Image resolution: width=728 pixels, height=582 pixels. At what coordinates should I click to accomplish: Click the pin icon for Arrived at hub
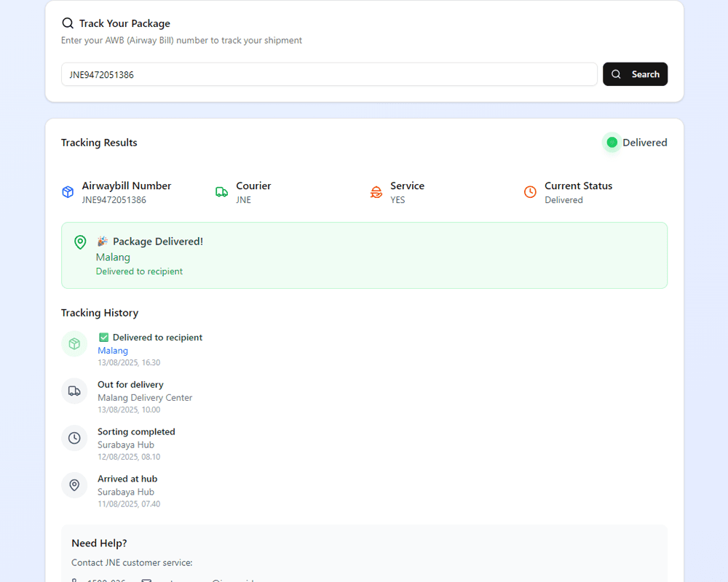pos(74,485)
